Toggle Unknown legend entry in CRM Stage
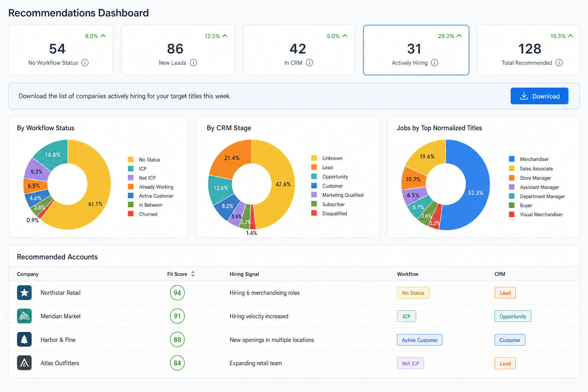 (x=327, y=158)
